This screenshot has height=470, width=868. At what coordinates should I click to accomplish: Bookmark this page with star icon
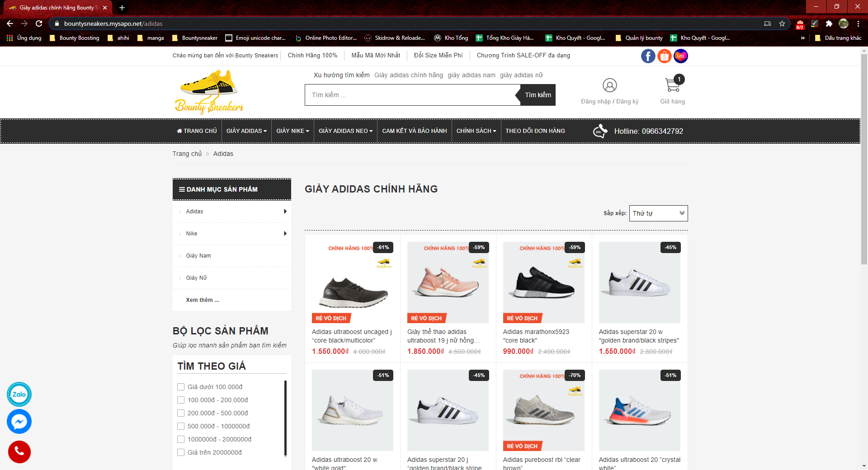click(x=782, y=23)
